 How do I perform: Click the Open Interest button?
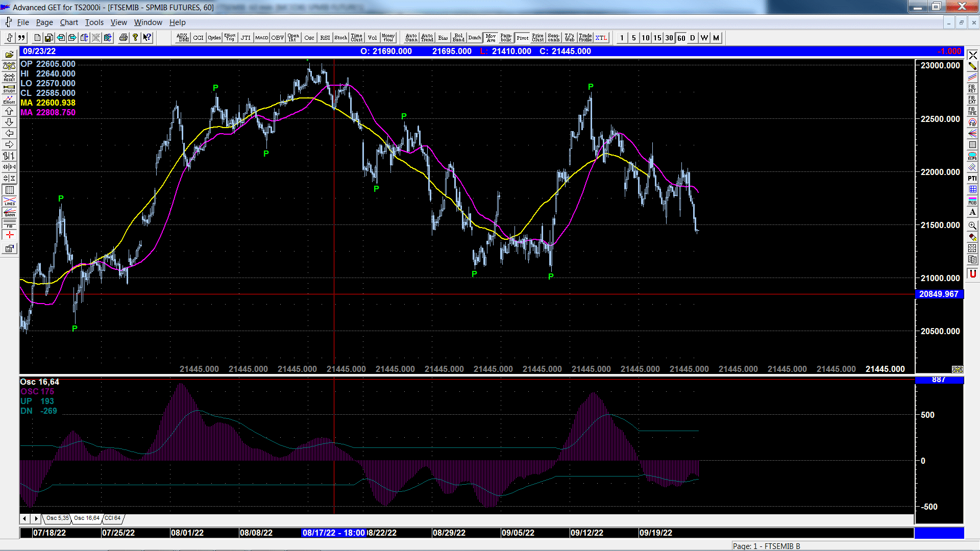(293, 38)
